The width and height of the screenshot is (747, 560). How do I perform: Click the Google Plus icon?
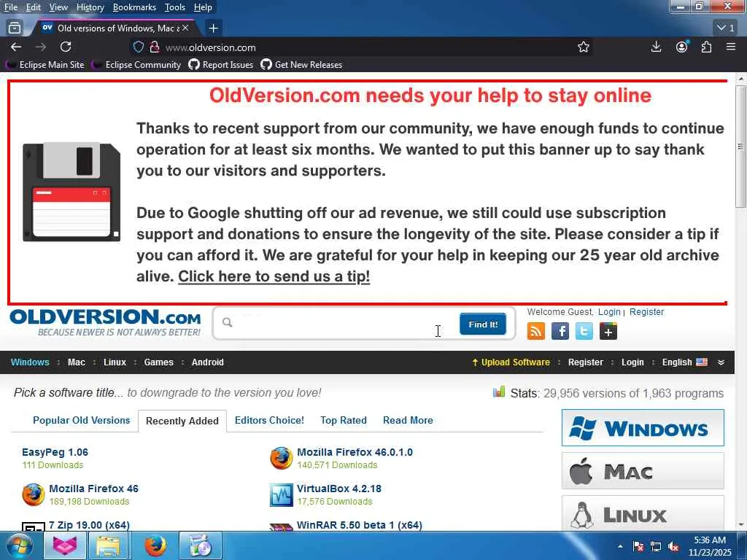[x=608, y=331]
